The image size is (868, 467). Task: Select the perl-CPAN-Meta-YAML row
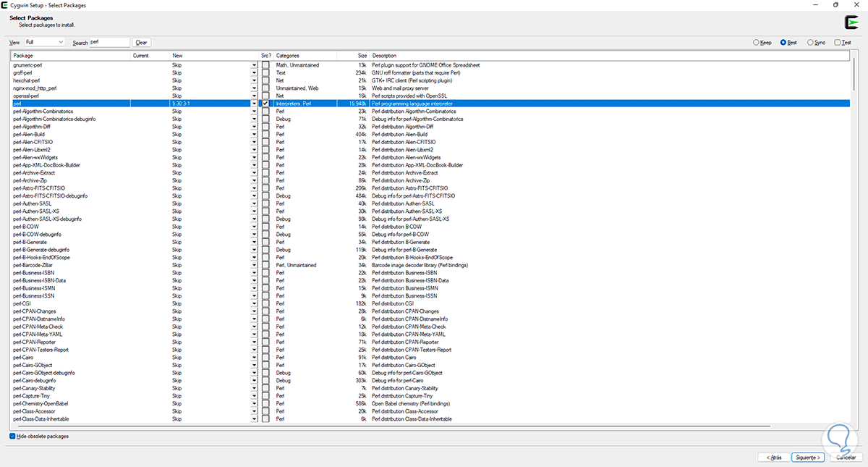point(430,335)
